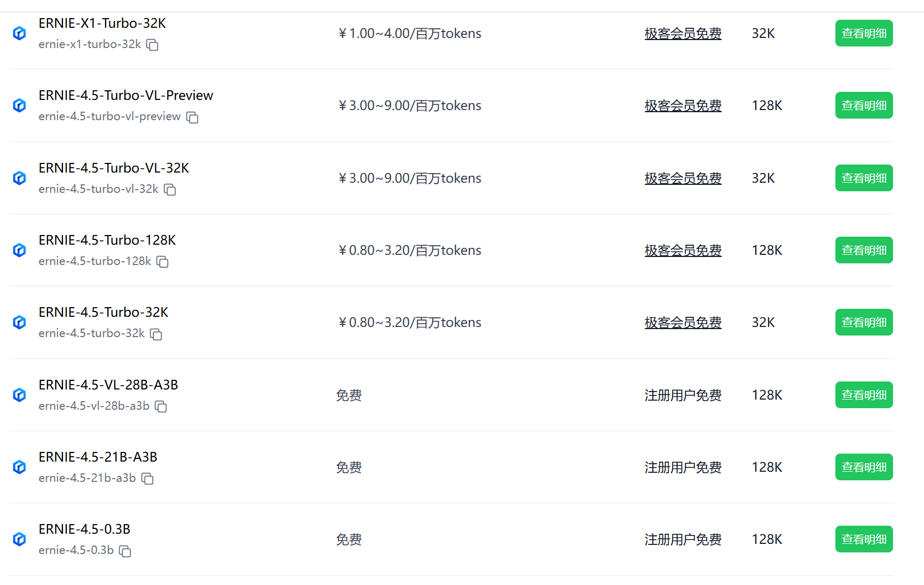Click 128K context value in ERNIE-4.5-Turbo-VL-Preview row
Screen dimensions: 924x585
pos(767,106)
